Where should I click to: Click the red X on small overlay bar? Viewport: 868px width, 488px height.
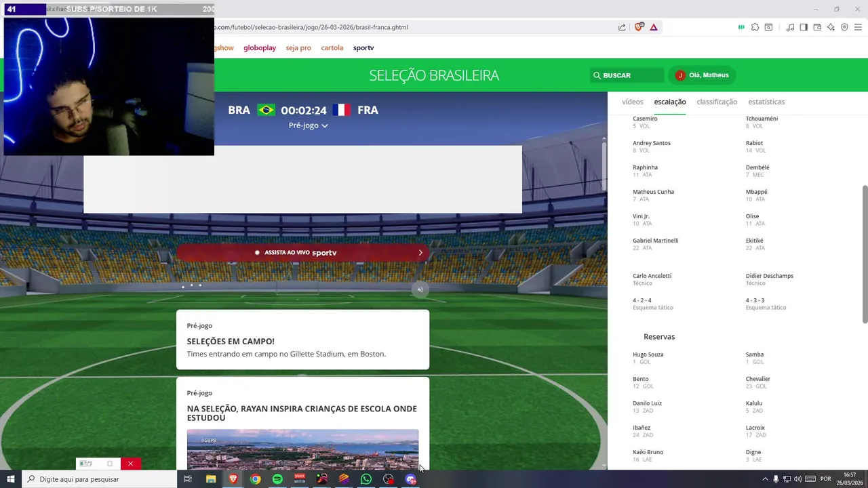click(x=130, y=464)
